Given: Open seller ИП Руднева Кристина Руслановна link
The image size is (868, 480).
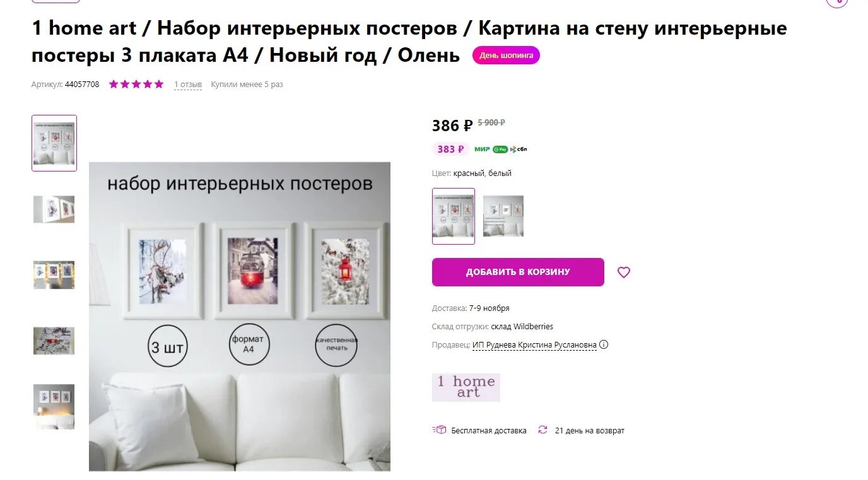Looking at the screenshot, I should coord(534,345).
